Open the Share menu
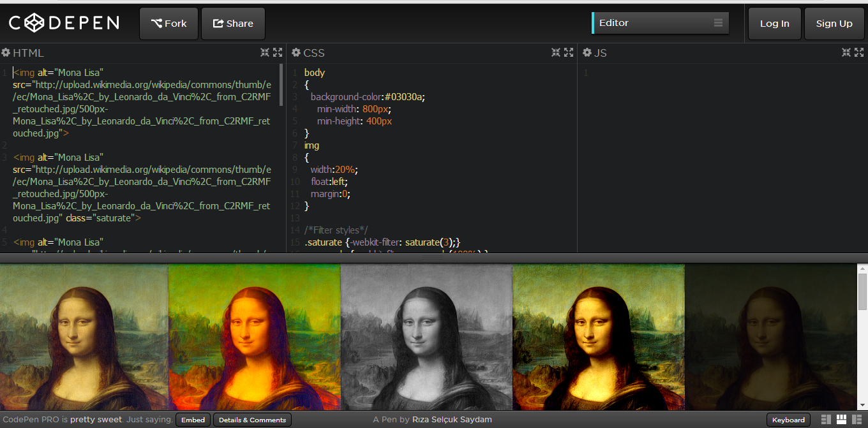 pos(233,23)
